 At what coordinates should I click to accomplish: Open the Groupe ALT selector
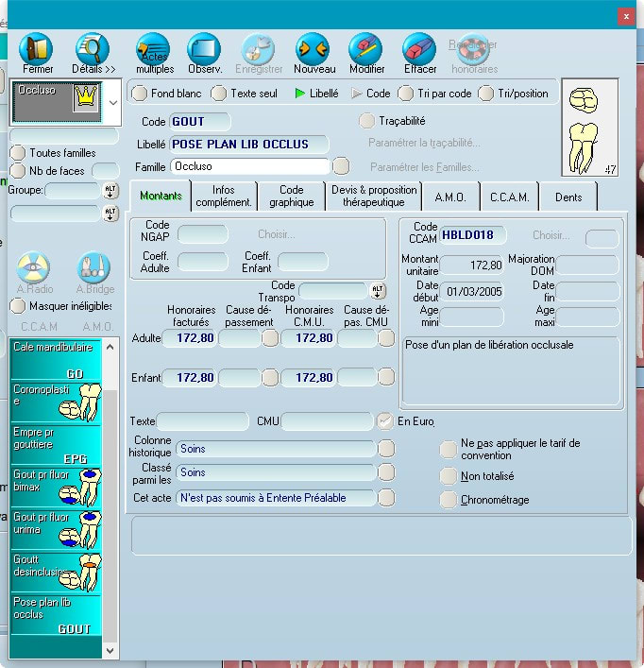point(110,191)
